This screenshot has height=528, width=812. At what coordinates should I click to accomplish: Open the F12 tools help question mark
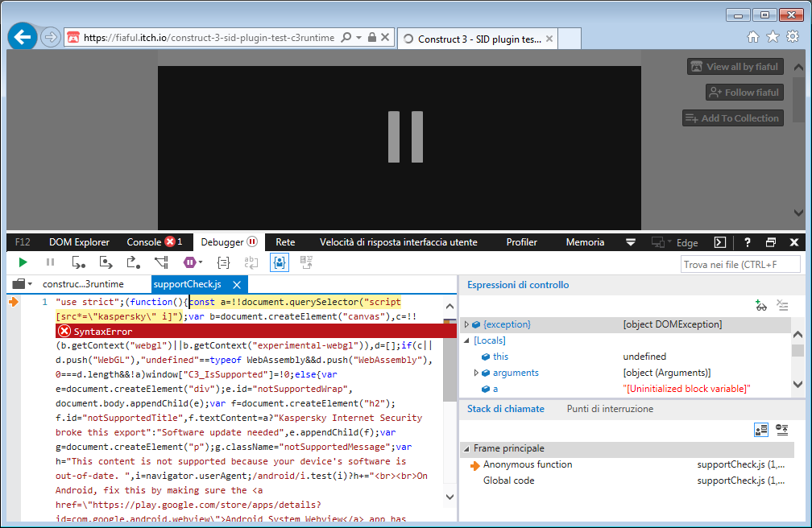point(747,242)
